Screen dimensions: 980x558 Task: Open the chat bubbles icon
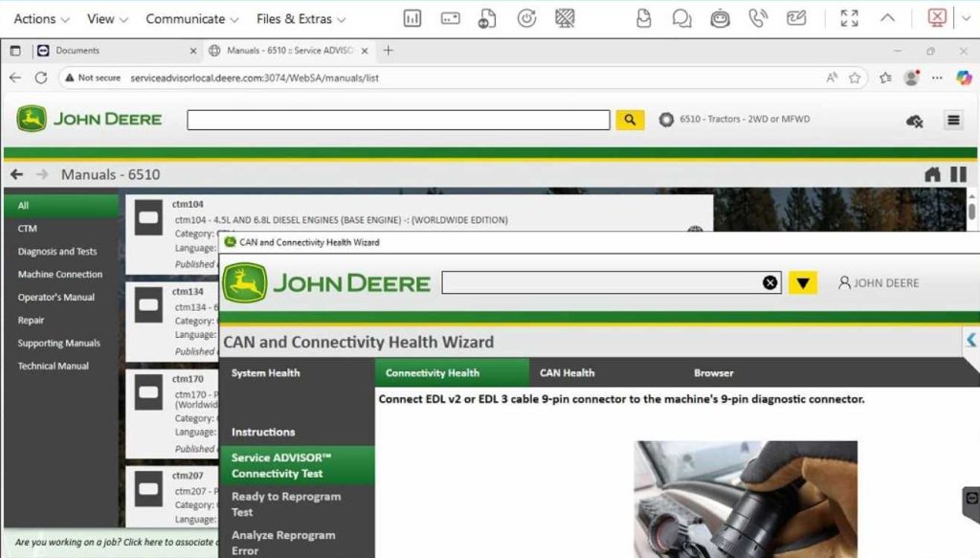(x=681, y=19)
